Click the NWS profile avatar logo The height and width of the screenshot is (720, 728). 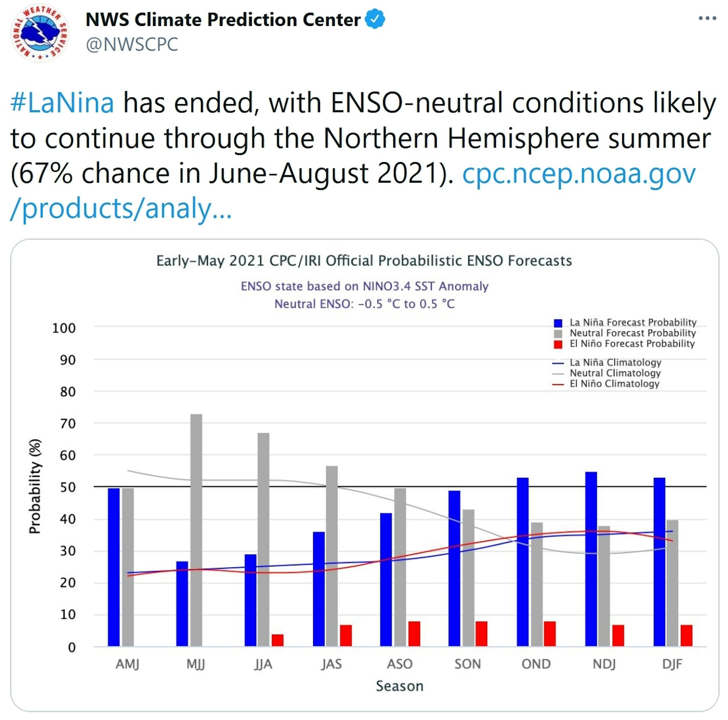coord(40,33)
